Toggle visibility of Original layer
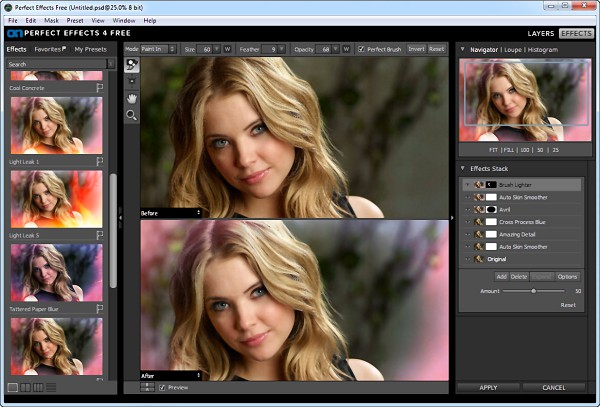The height and width of the screenshot is (407, 600). 467,259
